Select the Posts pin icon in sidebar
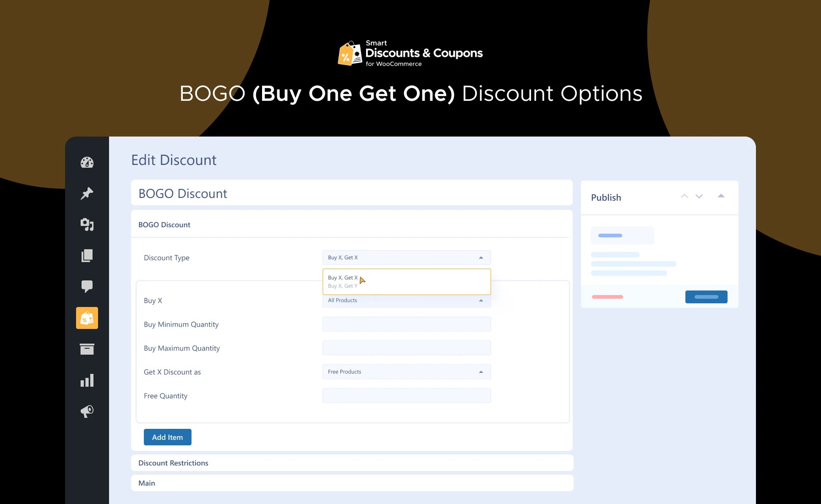The width and height of the screenshot is (821, 504). pos(87,193)
